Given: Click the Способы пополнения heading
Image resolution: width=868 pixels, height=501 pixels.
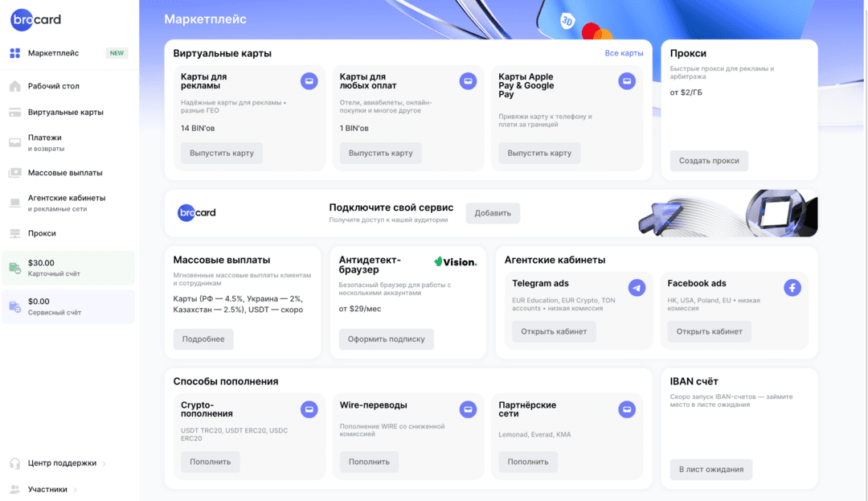Looking at the screenshot, I should click(226, 381).
